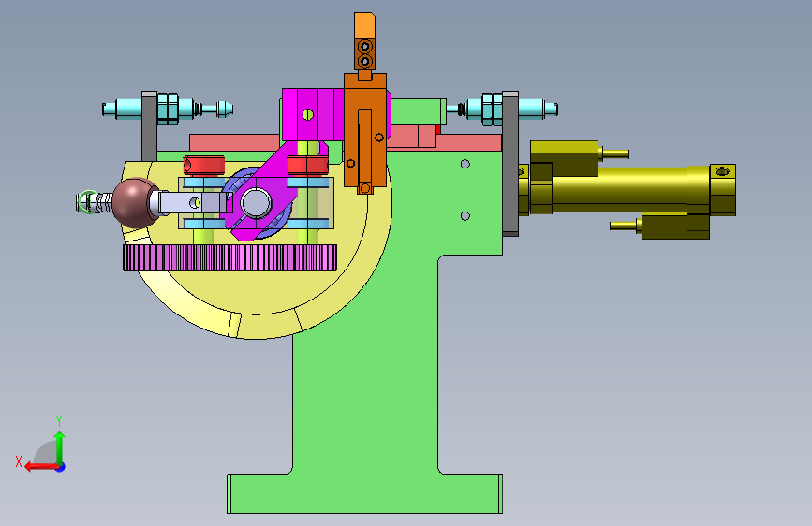Select the upper yellow fitting pin
The width and height of the screenshot is (812, 526).
(614, 153)
